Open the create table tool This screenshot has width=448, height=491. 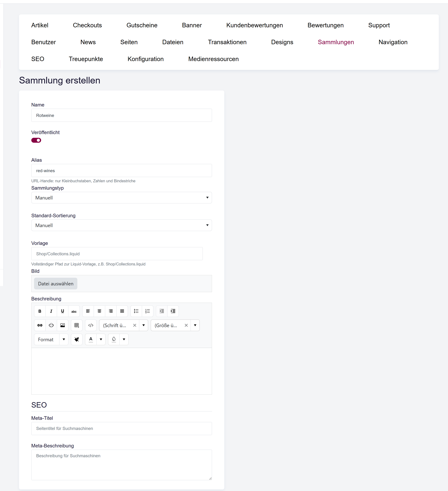tap(77, 325)
